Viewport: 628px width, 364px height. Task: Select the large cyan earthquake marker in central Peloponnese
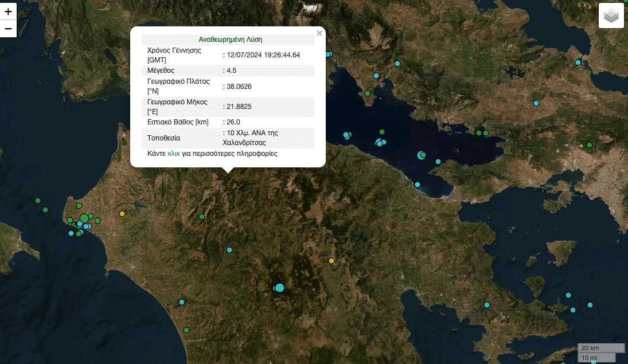click(280, 288)
